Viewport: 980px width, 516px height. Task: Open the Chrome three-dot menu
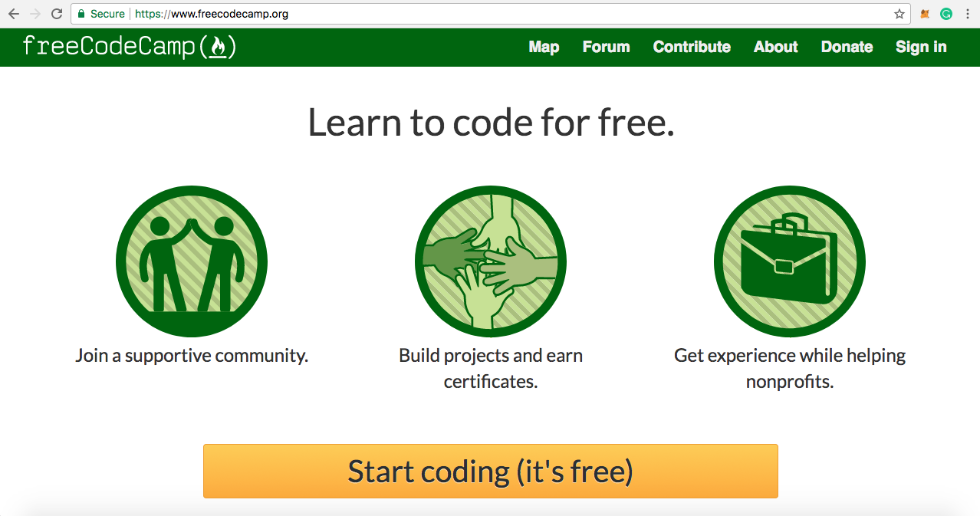[x=967, y=14]
